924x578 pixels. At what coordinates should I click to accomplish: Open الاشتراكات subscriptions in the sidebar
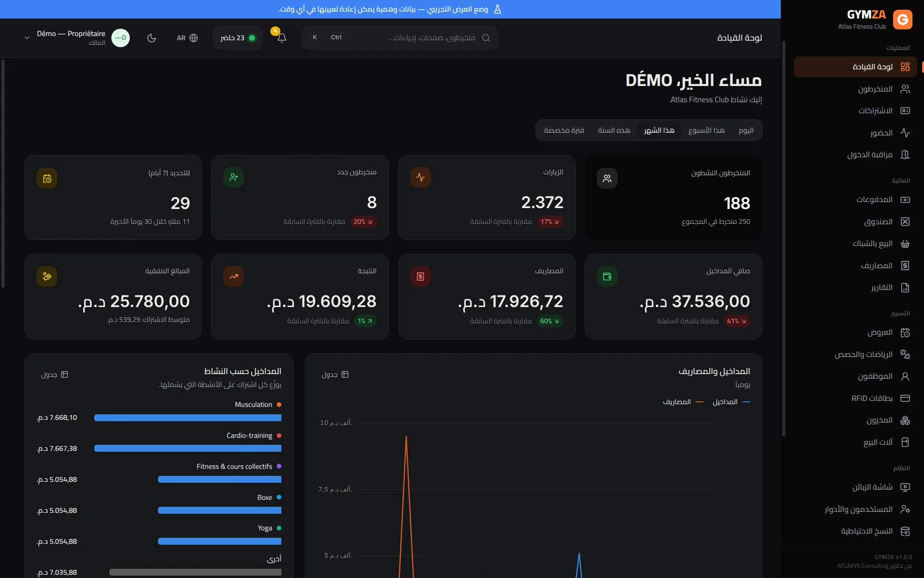855,111
